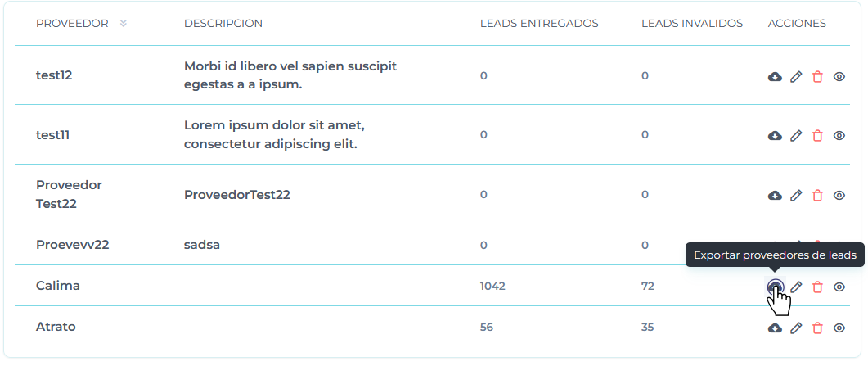Download leads for Atrato provider
The image size is (868, 366).
click(x=775, y=328)
